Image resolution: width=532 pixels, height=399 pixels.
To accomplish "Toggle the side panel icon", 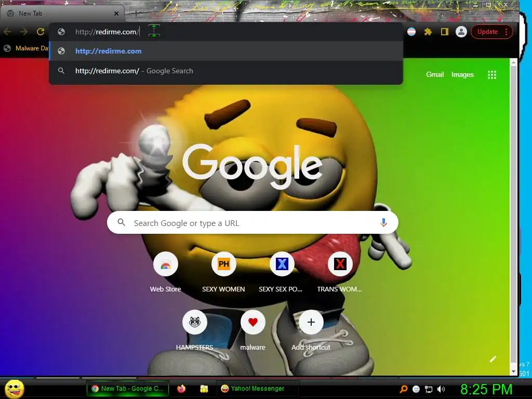I will pos(445,32).
